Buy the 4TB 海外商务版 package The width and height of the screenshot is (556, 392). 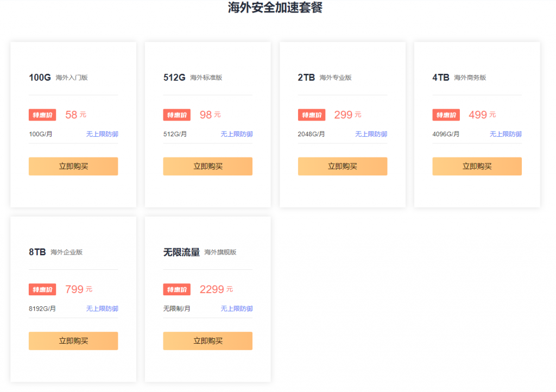477,166
